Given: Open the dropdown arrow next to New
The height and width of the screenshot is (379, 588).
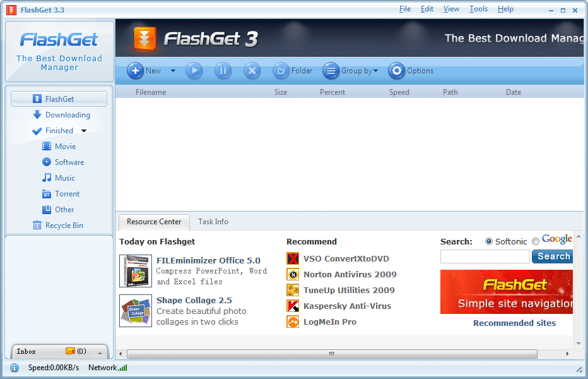Looking at the screenshot, I should (x=173, y=71).
